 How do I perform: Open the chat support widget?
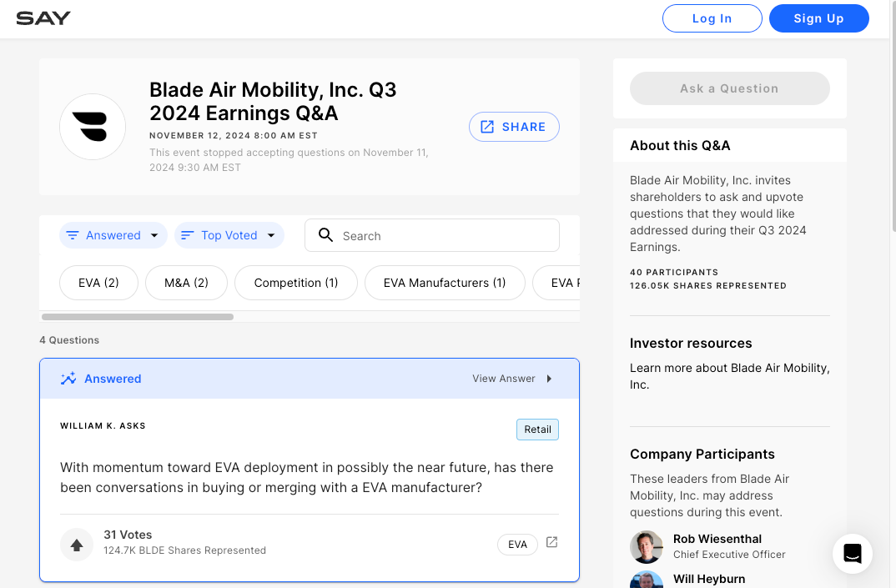coord(853,554)
